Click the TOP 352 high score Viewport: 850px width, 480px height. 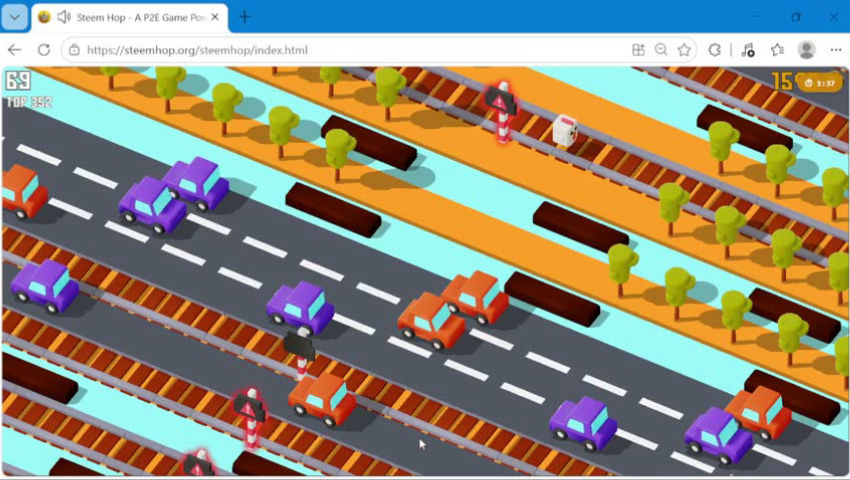point(29,102)
